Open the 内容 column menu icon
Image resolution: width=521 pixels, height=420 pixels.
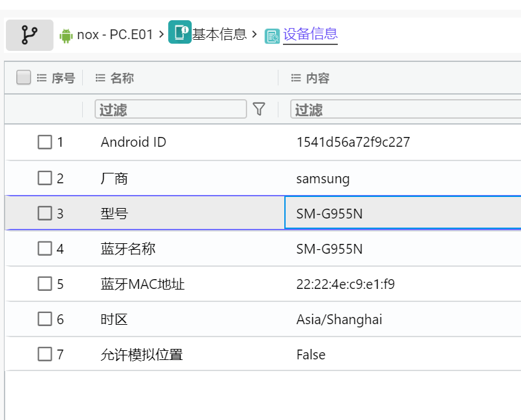pyautogui.click(x=296, y=78)
